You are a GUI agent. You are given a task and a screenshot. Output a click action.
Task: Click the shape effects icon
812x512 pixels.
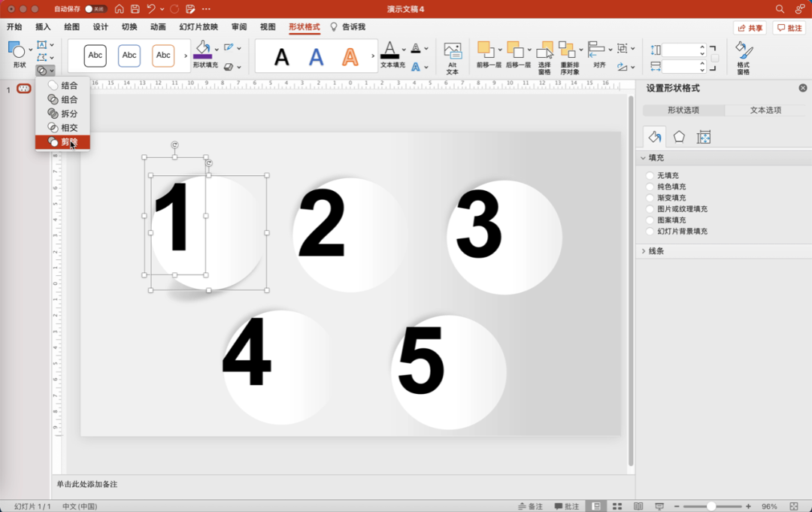tap(229, 67)
